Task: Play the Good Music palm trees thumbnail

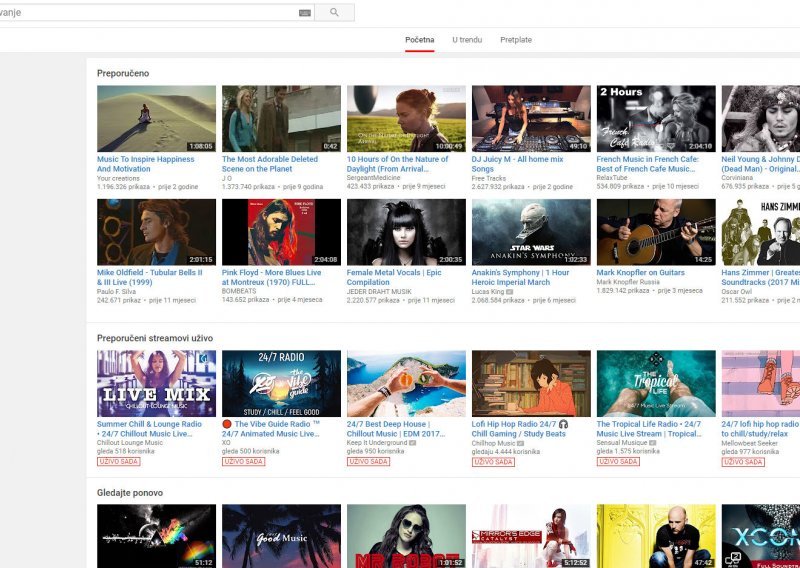Action: 281,536
